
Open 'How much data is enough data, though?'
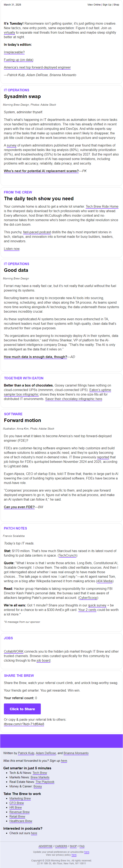pos(35,357)
